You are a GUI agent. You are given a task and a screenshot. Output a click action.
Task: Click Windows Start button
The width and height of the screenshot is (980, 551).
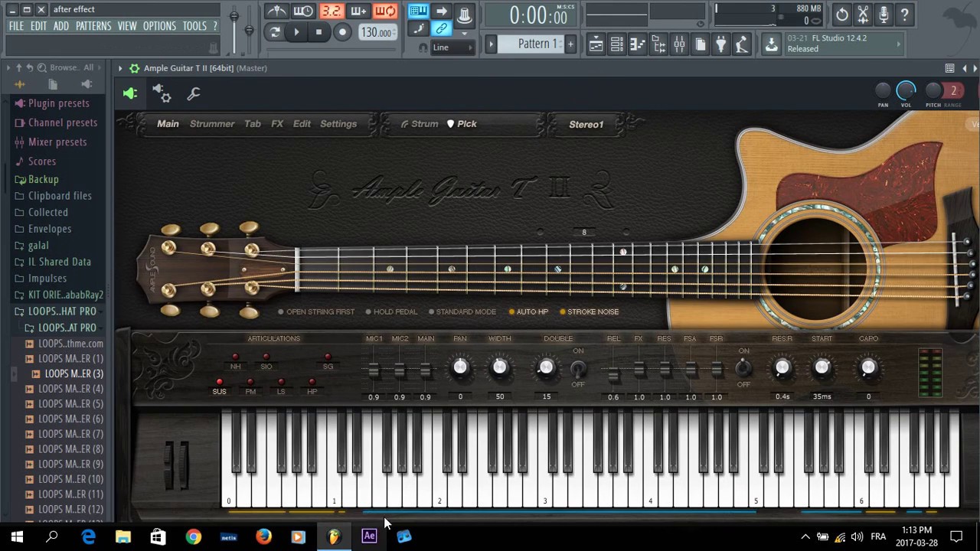pos(17,536)
